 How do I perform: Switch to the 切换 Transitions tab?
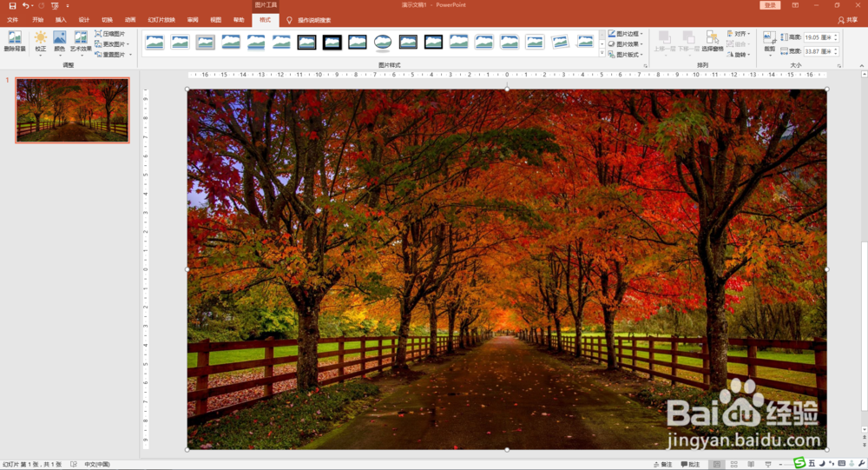107,20
